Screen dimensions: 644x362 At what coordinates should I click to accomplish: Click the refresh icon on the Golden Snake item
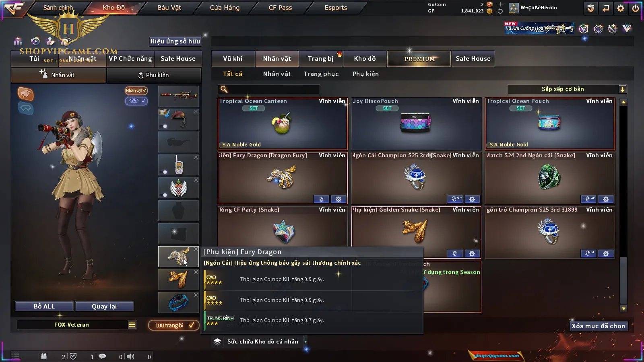(x=455, y=253)
